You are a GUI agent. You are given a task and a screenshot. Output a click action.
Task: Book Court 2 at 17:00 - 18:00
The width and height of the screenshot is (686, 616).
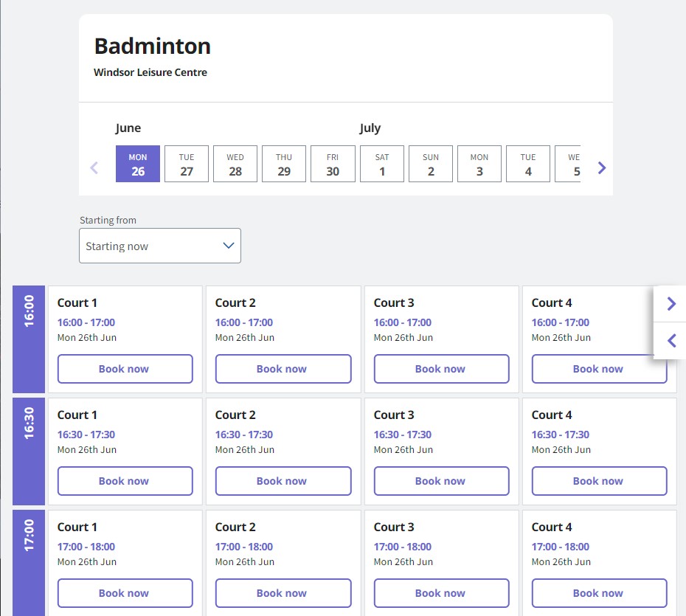[283, 593]
